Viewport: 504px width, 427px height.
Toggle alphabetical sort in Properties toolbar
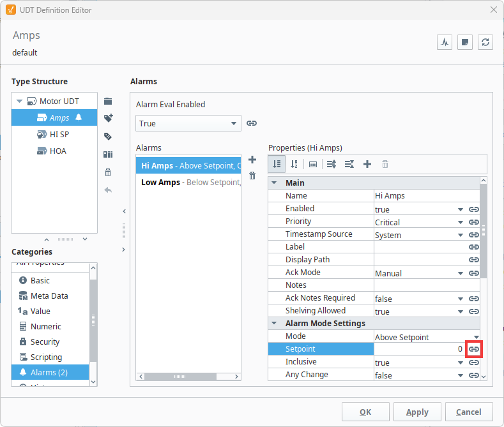(x=294, y=165)
